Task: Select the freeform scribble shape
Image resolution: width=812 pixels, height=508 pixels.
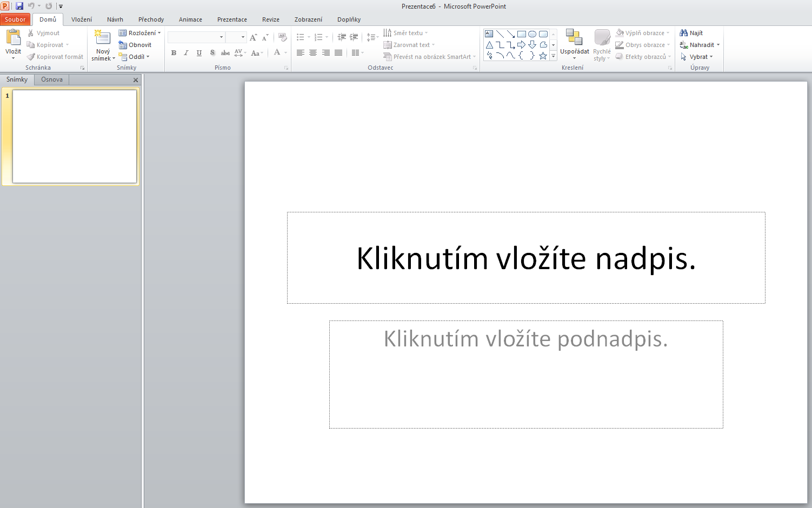Action: (489, 56)
